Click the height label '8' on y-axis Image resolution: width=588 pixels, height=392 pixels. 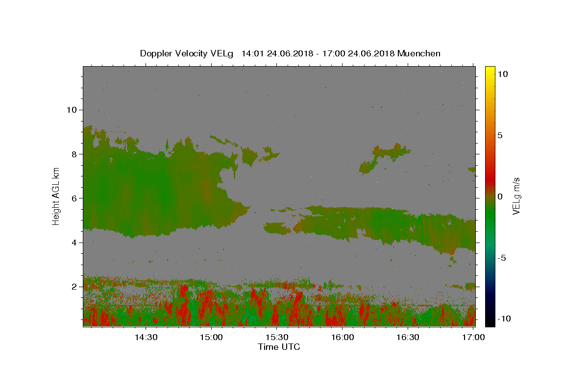click(x=74, y=154)
